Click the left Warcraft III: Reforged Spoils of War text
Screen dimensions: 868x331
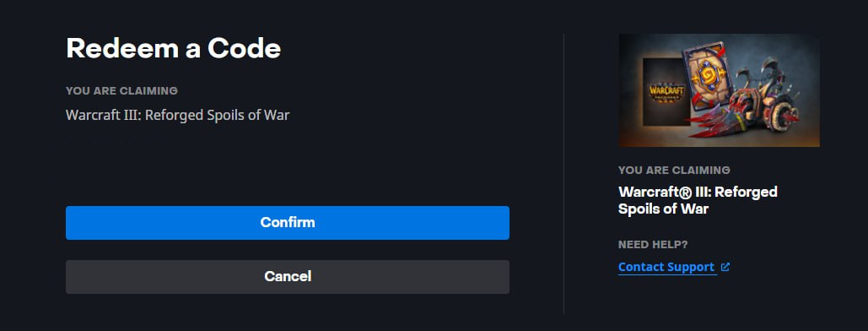(177, 116)
